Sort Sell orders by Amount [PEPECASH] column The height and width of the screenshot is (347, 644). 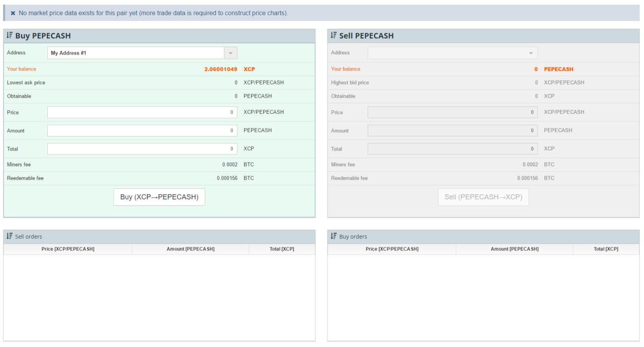(x=191, y=249)
